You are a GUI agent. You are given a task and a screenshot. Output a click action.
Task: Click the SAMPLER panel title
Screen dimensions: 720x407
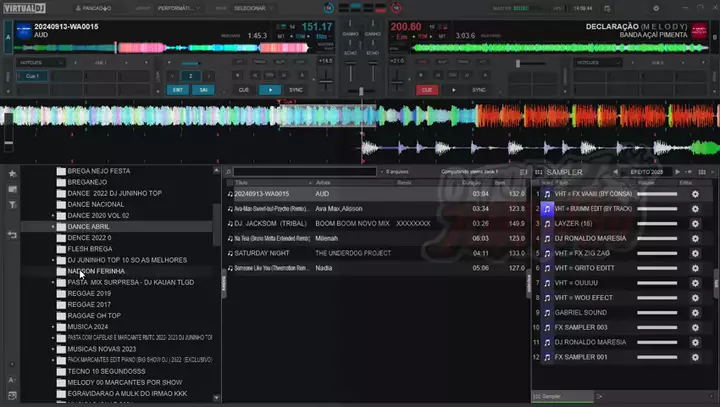(x=564, y=172)
